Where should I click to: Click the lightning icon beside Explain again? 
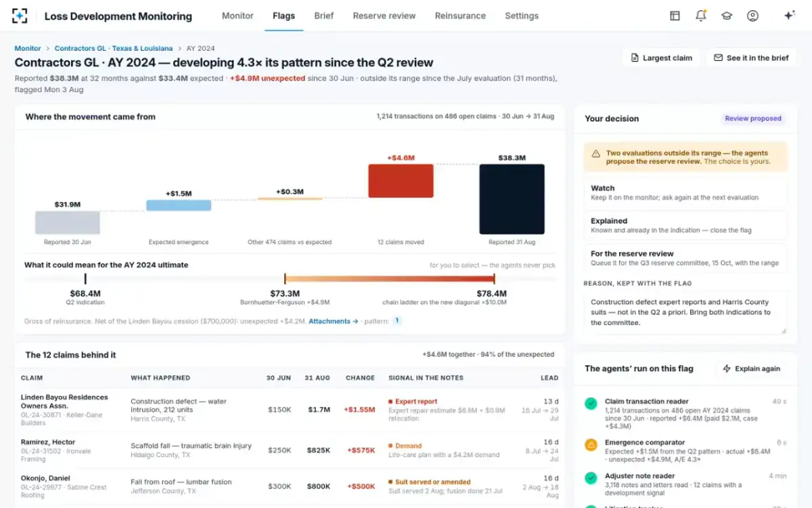727,368
